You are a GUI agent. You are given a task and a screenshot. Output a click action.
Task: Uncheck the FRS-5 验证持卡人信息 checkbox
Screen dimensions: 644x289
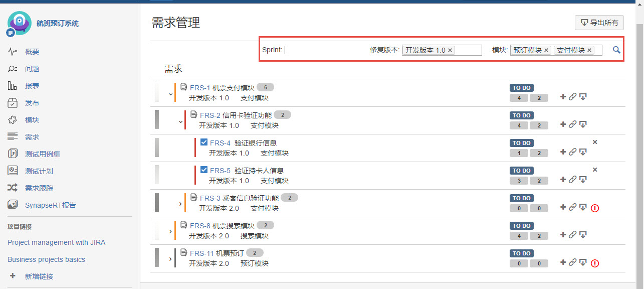204,170
